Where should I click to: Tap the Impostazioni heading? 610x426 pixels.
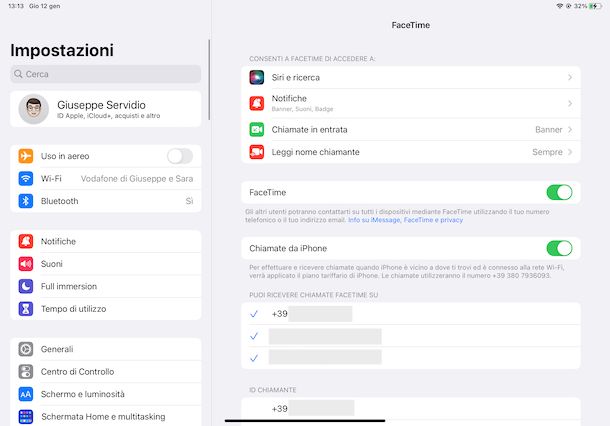pos(62,50)
